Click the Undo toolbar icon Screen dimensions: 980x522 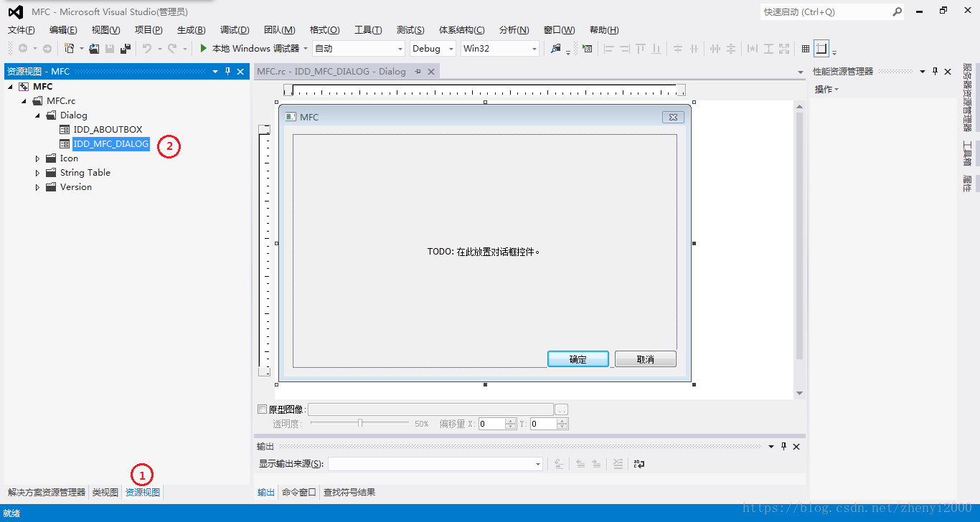pos(147,49)
